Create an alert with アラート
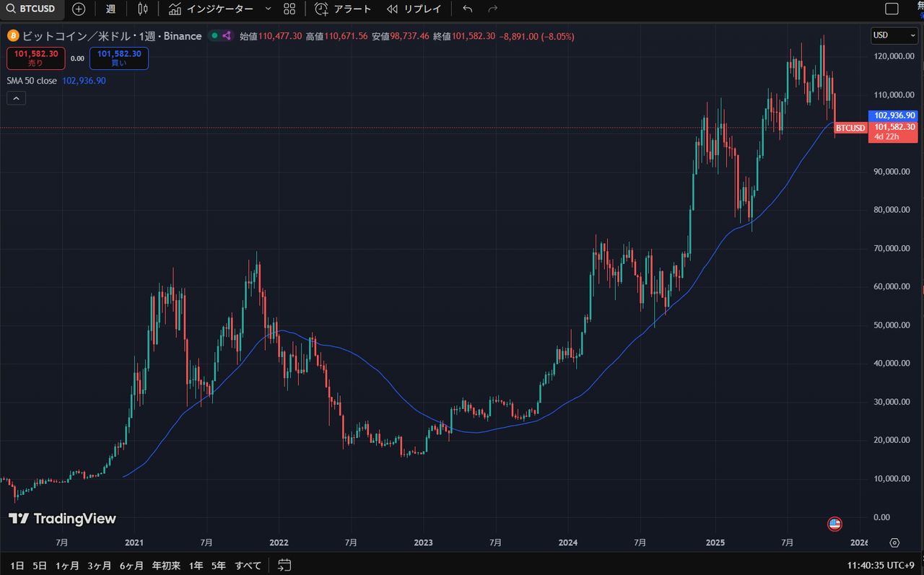Viewport: 924px width, 575px height. click(344, 9)
